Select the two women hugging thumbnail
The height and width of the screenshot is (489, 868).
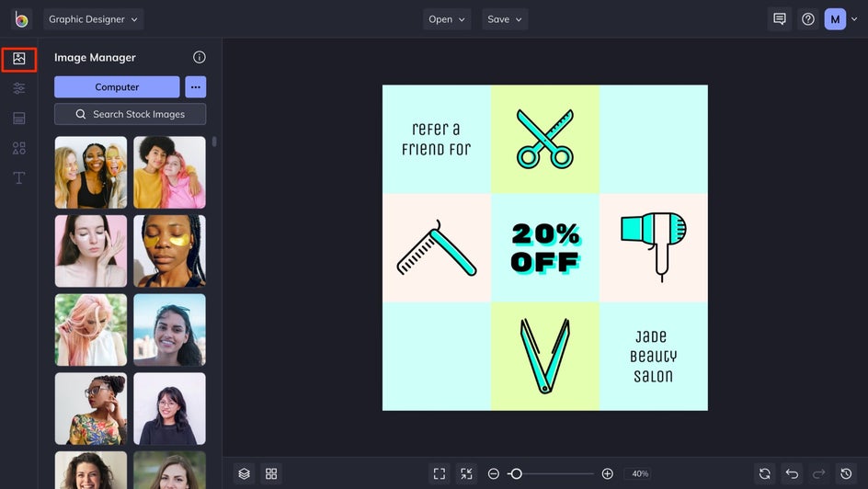click(169, 173)
